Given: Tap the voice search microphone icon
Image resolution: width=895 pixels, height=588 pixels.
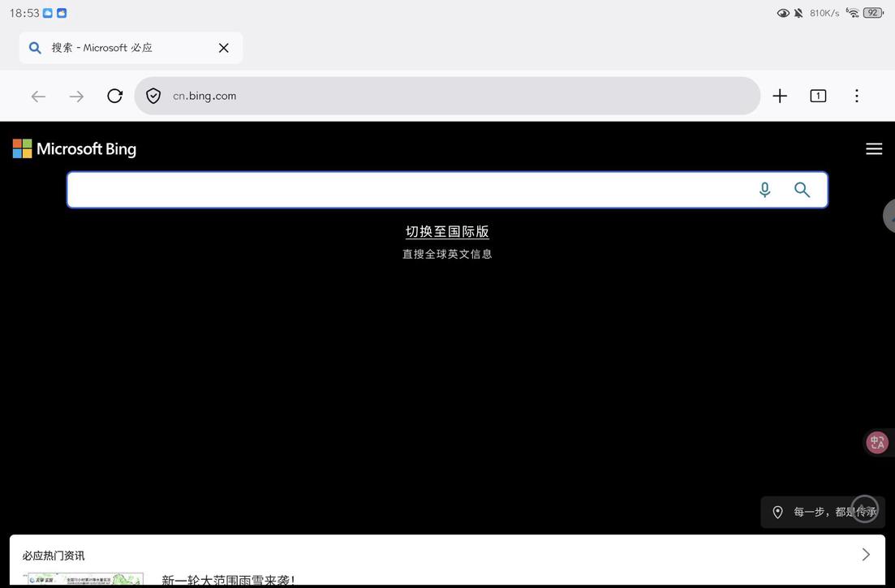Looking at the screenshot, I should [x=764, y=190].
